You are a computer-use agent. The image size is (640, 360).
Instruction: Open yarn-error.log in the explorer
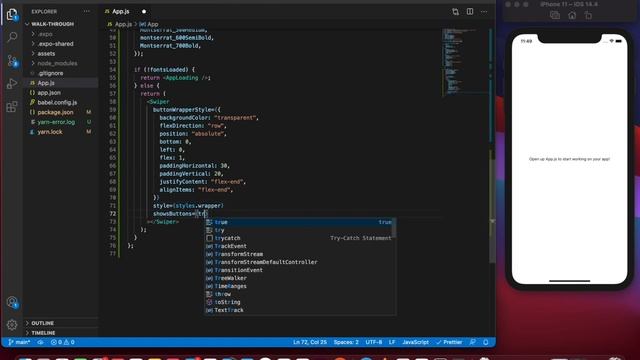(56, 122)
